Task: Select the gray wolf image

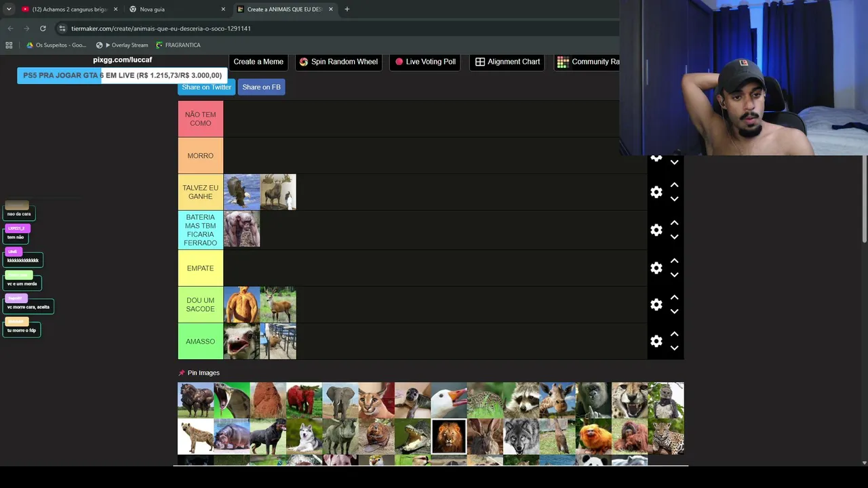Action: coord(521,436)
